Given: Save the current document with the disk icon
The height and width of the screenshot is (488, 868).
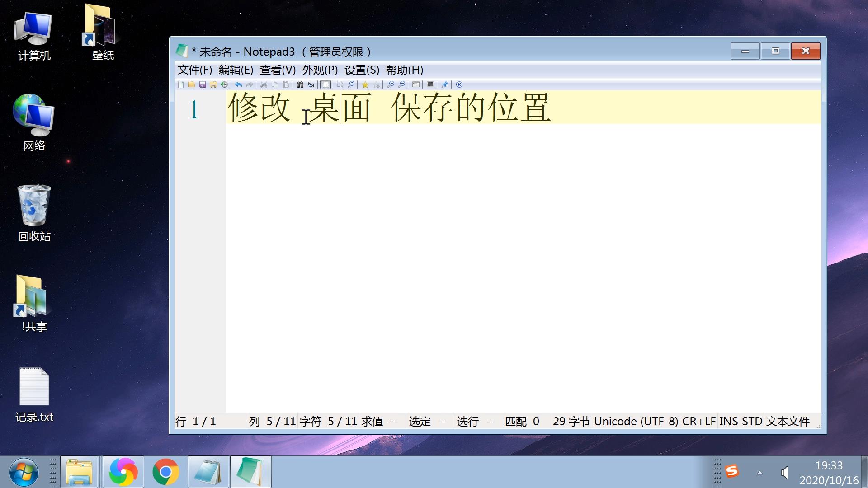Looking at the screenshot, I should click(x=203, y=84).
